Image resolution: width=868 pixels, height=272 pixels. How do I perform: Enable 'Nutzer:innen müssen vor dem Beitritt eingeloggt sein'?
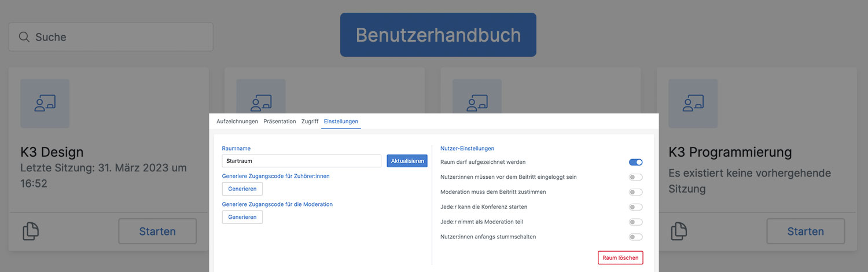tap(635, 177)
